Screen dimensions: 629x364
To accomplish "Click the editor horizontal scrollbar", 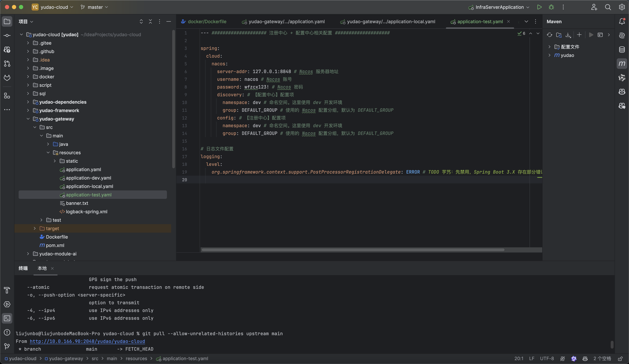I will click(353, 250).
